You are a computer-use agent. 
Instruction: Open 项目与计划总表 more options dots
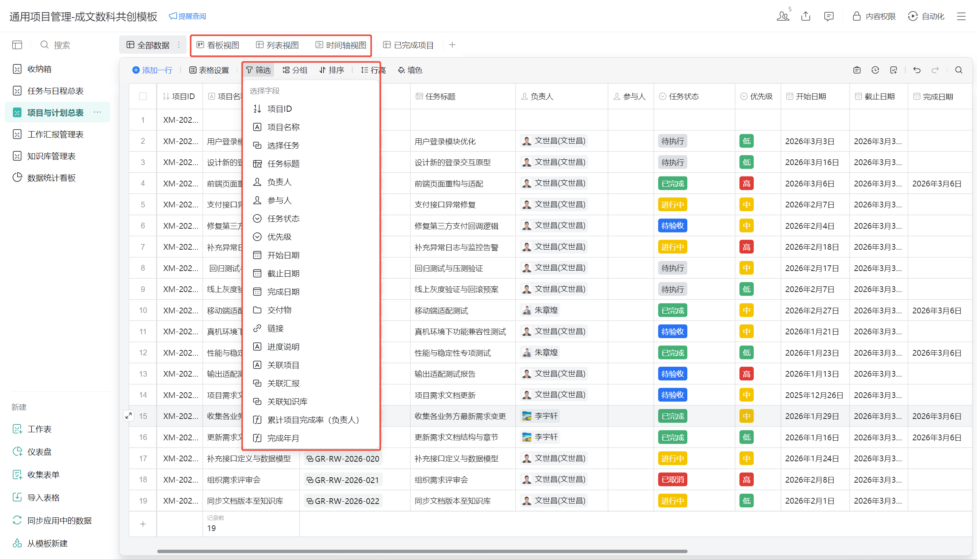pyautogui.click(x=97, y=112)
